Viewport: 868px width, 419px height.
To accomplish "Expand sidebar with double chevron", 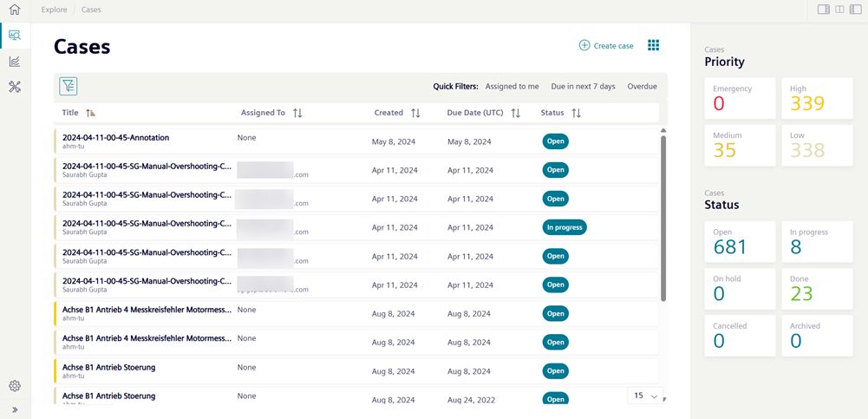I will [15, 410].
